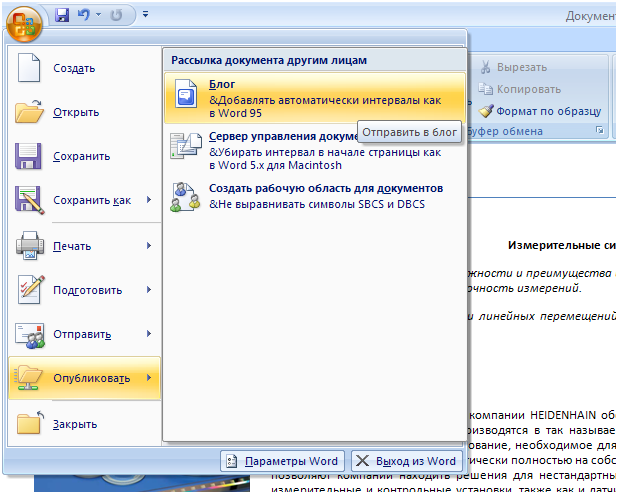
Task: Select the Печать menu entry
Action: 72,246
